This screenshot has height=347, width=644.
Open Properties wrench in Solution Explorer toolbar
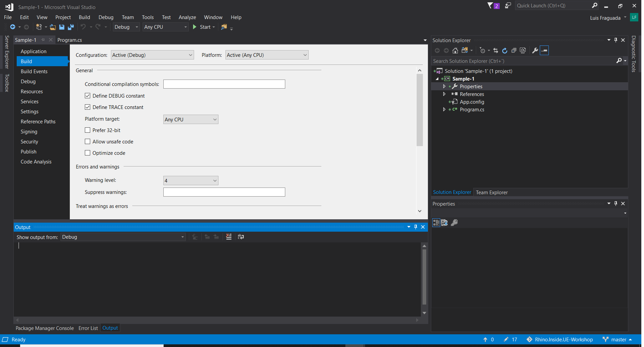click(535, 50)
